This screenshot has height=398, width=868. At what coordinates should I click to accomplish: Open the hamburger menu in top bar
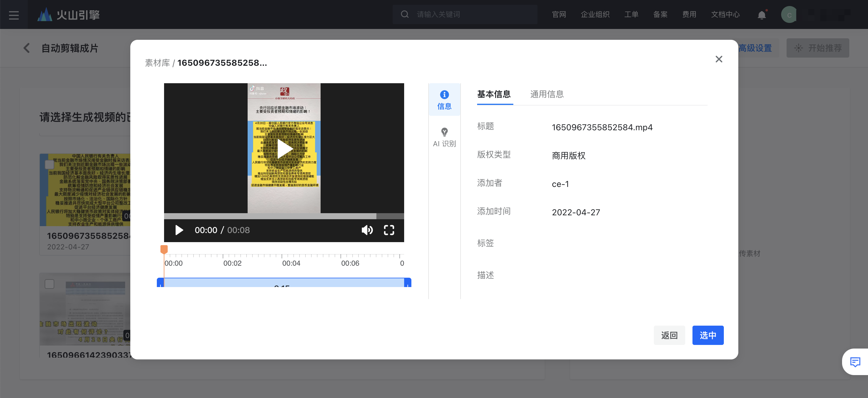(x=14, y=14)
